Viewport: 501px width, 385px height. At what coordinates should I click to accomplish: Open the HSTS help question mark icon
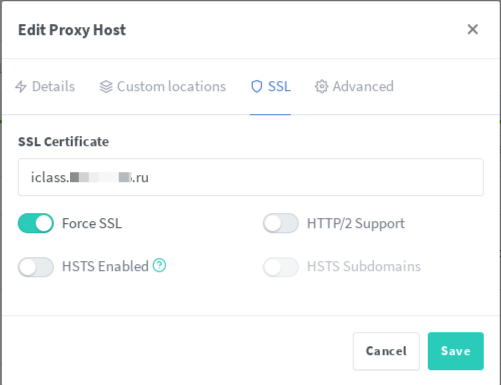[159, 266]
